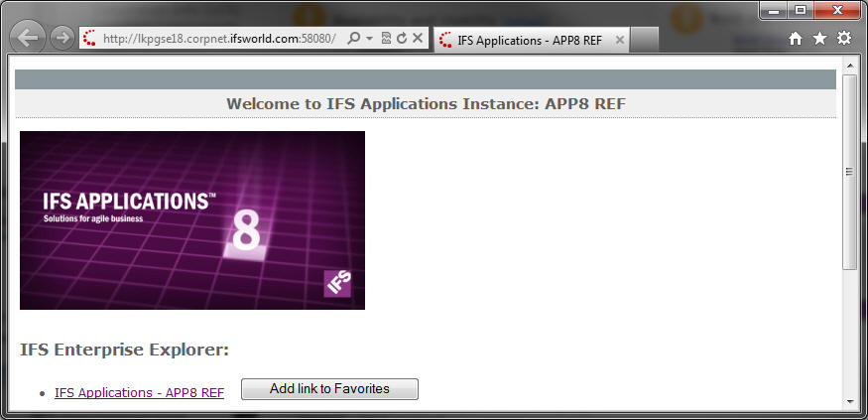
Task: Select the lkpgse18 URL address field
Action: click(218, 38)
